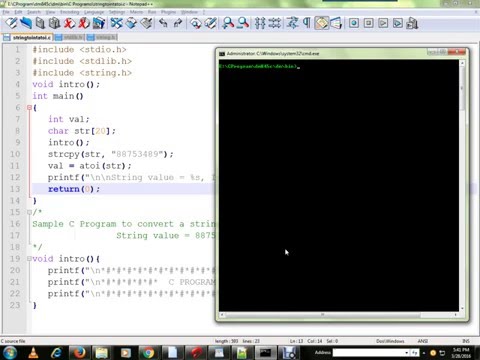Open the Replace dialog icon
Viewport: 480px width, 360px height.
(210, 23)
